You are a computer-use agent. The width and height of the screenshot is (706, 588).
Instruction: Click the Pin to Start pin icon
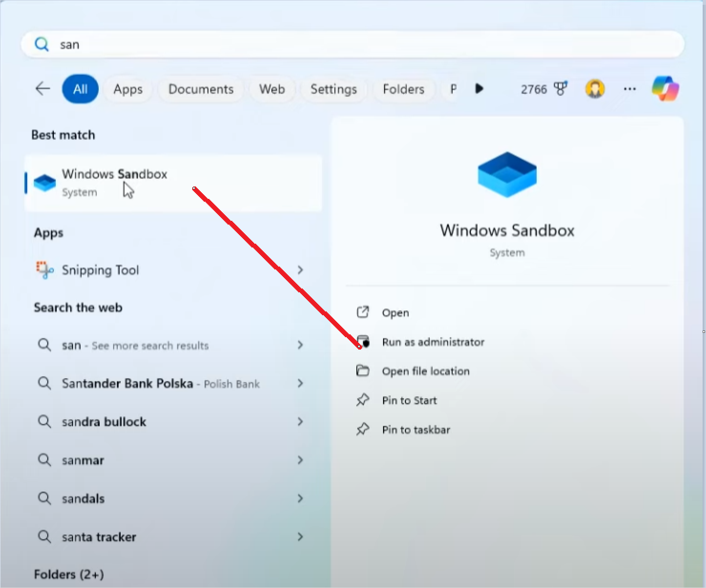pos(363,400)
